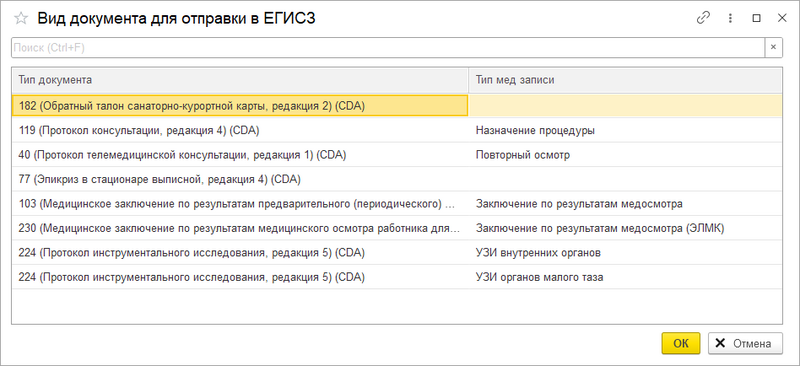Cancel with the Отмена button
800x366 pixels.
tap(745, 344)
